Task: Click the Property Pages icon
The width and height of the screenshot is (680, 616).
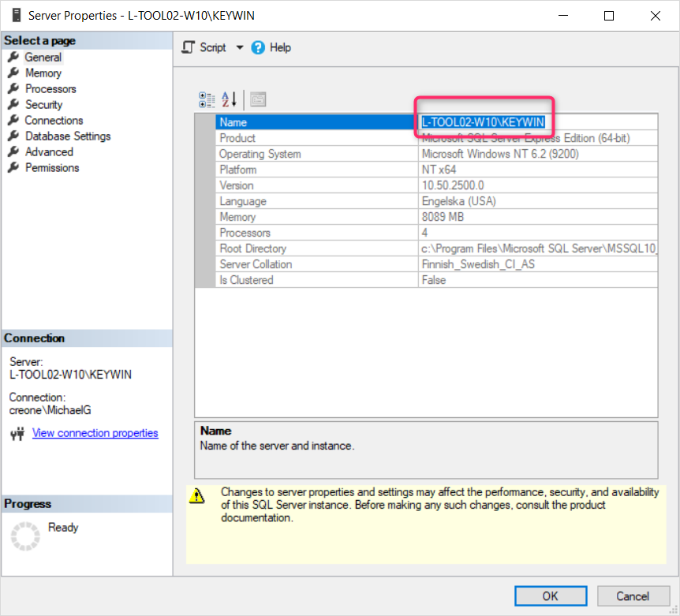Action: coord(258,99)
